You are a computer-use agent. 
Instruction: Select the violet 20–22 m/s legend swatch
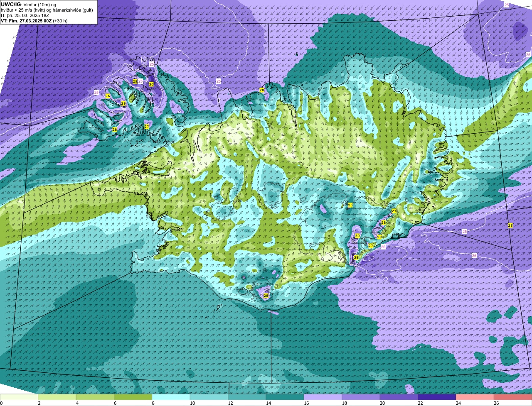point(399,397)
